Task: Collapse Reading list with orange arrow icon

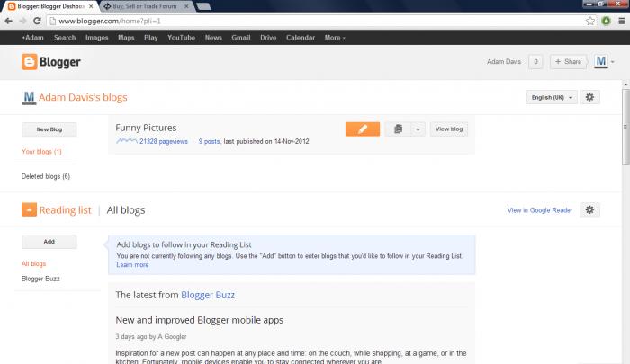Action: point(29,209)
